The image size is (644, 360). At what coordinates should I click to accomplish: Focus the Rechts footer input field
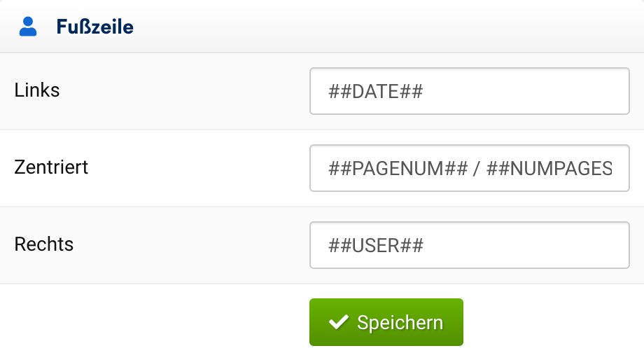[469, 245]
